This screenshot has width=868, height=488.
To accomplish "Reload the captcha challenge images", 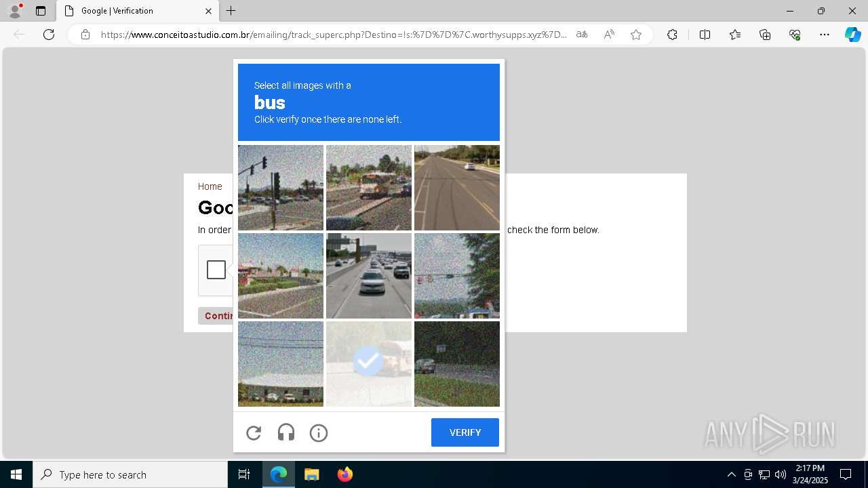I will point(254,432).
